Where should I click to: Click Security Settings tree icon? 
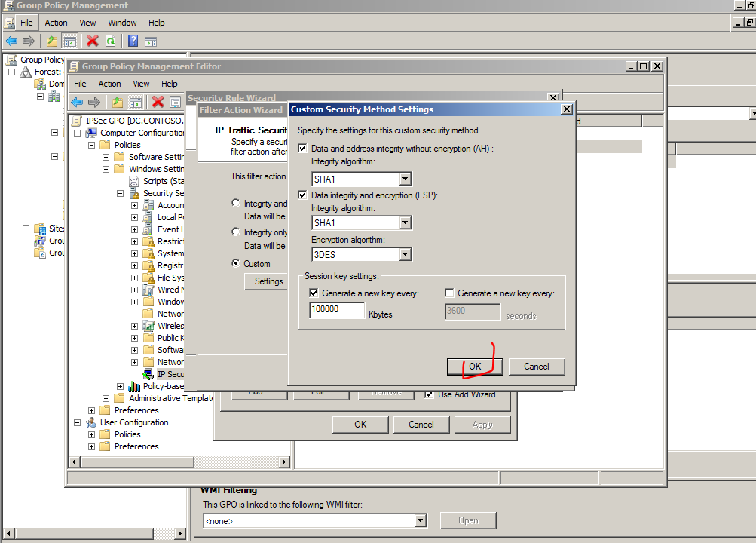pos(134,193)
